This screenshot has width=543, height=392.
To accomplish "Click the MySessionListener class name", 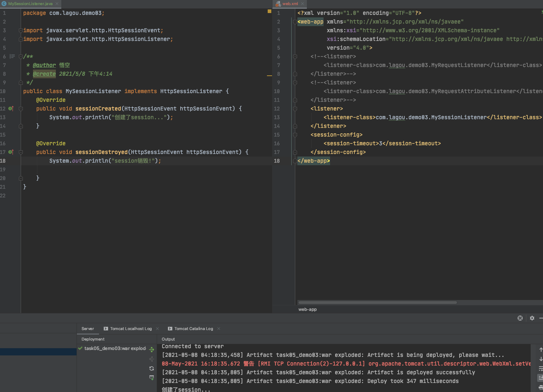I will coord(93,91).
